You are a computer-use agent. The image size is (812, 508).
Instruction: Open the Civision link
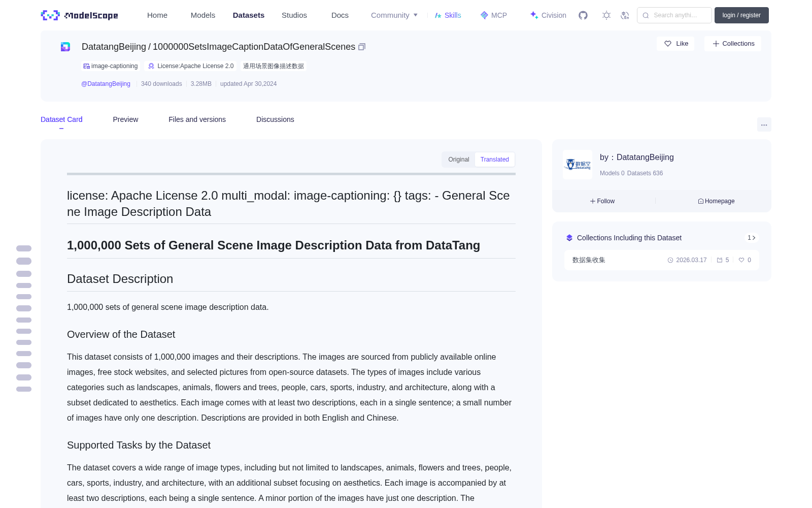[x=548, y=15]
